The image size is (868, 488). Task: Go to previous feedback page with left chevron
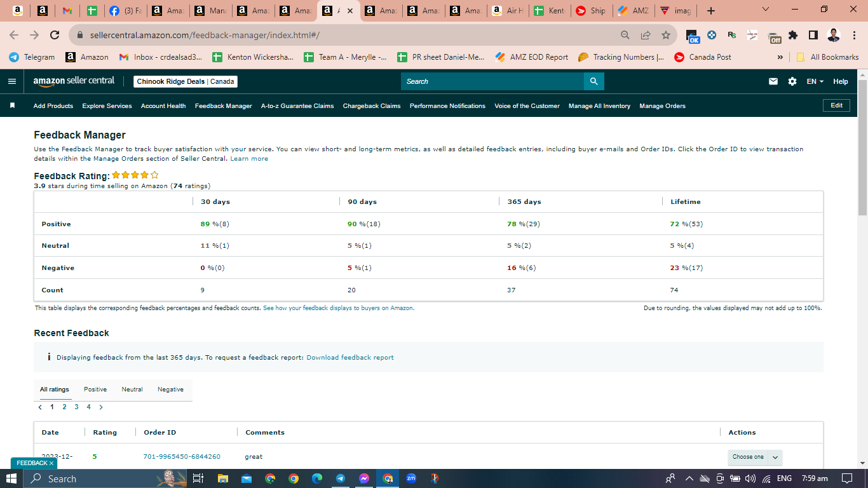pos(40,407)
